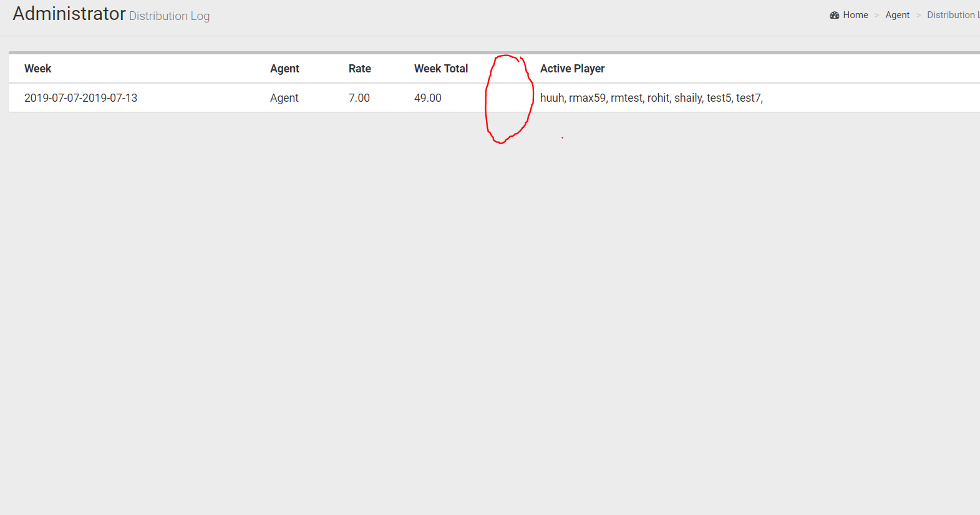The width and height of the screenshot is (980, 515).
Task: Go to the Agent breadcrumb link
Action: tap(897, 15)
